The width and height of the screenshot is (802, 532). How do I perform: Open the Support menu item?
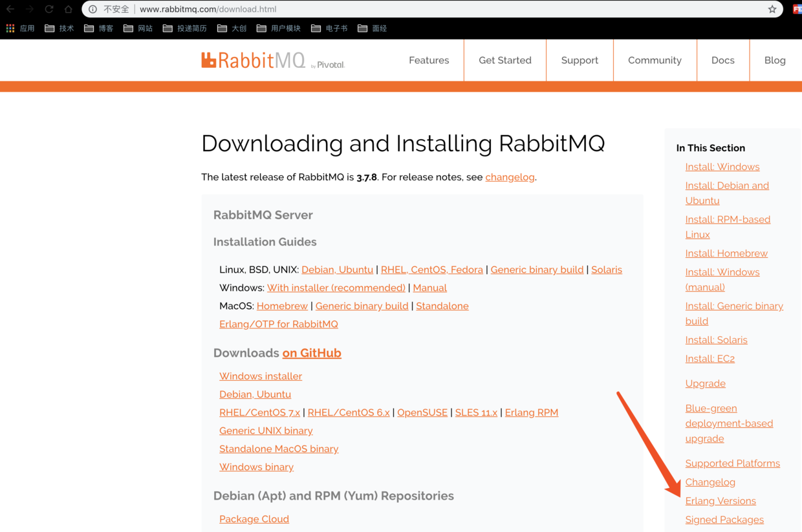click(x=580, y=60)
